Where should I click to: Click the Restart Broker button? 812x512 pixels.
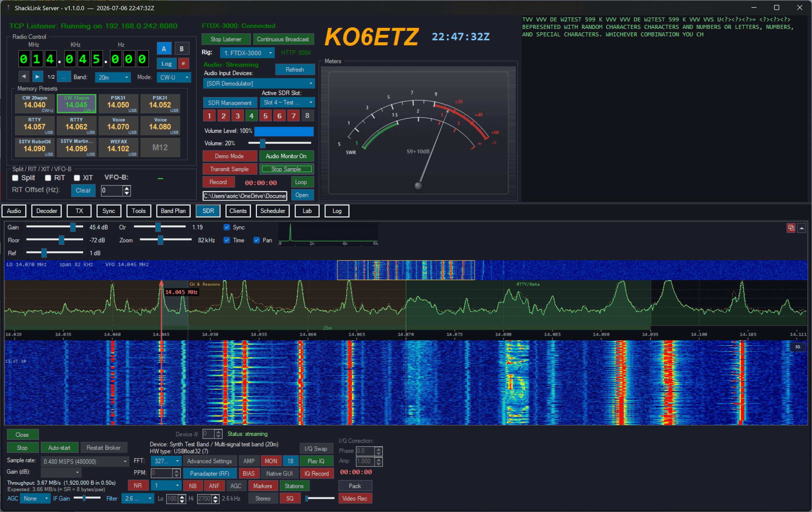103,447
